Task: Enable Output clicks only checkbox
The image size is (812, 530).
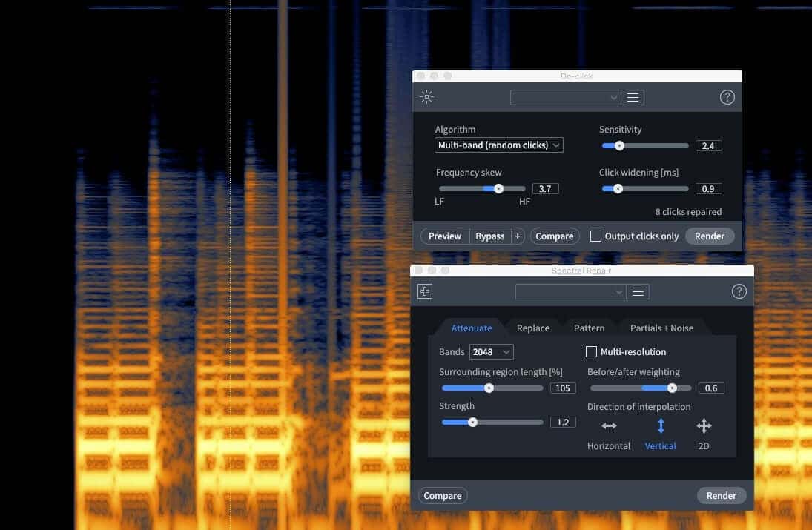Action: point(595,236)
